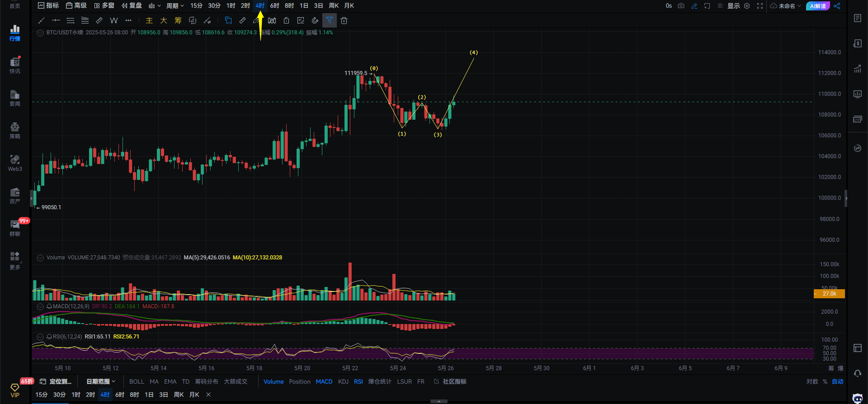Toggle the BOLL overlay indicator
The image size is (868, 404).
137,381
